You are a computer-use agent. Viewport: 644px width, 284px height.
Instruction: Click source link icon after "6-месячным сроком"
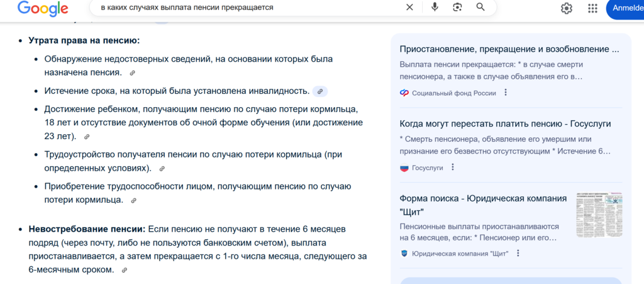tap(125, 270)
